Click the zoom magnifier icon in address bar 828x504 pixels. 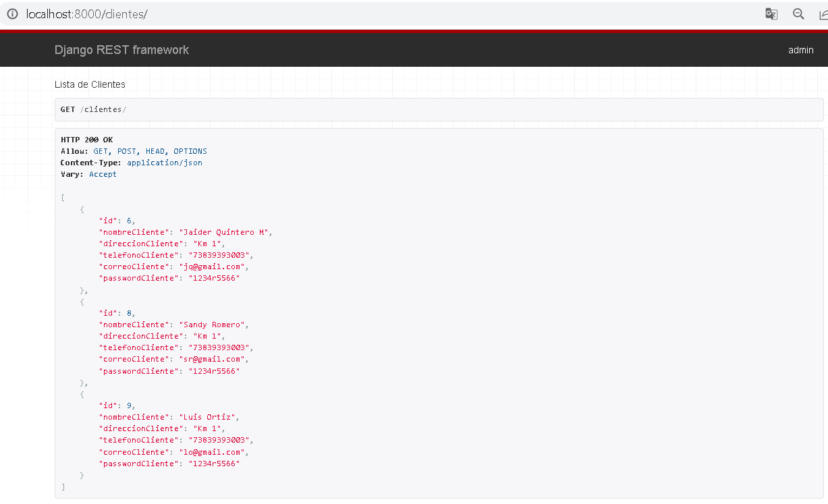point(798,14)
